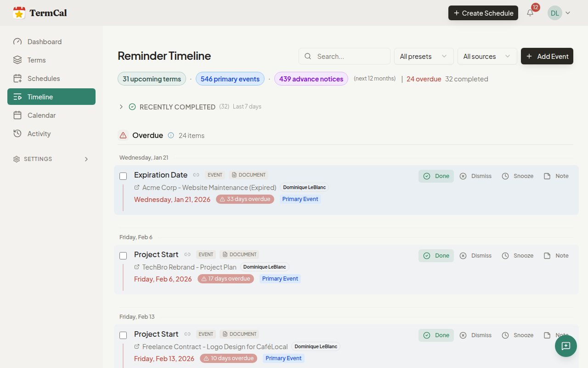Click the link icon beside Expiration Date
This screenshot has height=368, width=588.
pyautogui.click(x=196, y=175)
